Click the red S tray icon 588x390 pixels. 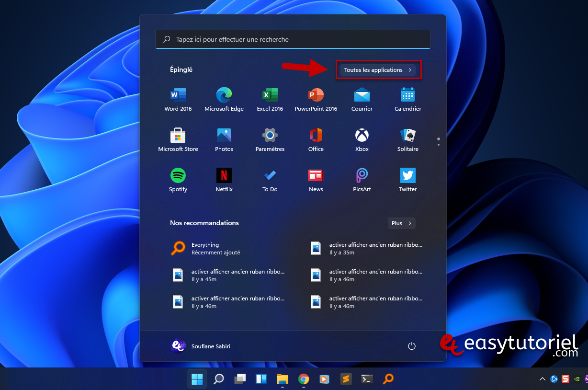tap(565, 379)
